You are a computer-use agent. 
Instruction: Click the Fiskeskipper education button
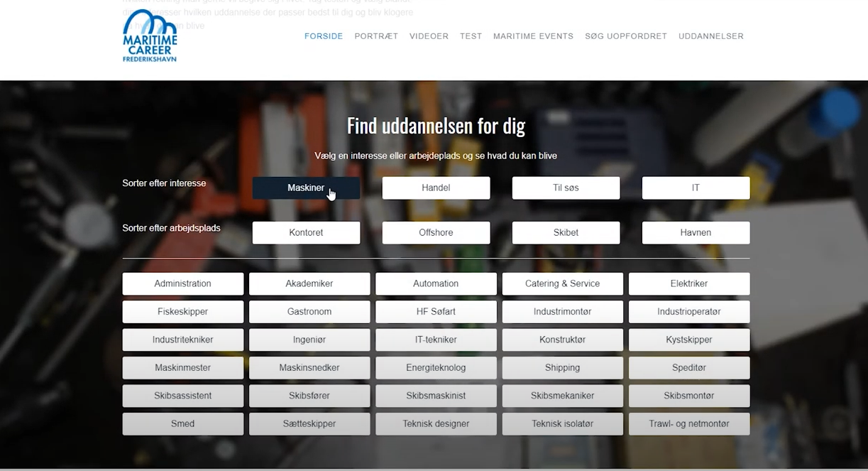coord(182,312)
